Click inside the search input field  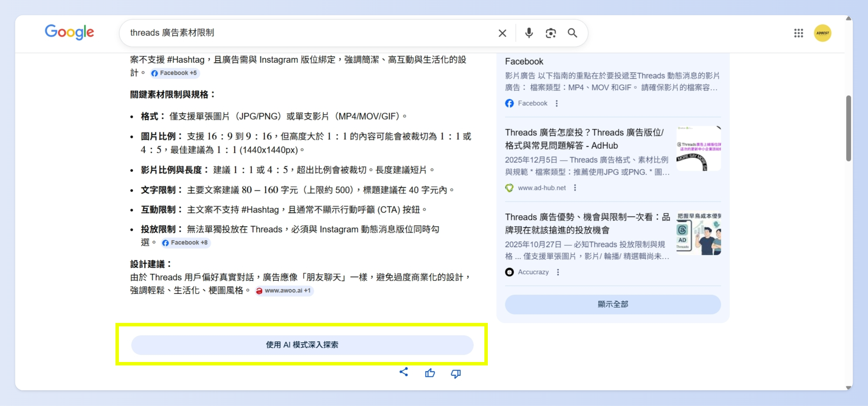(x=305, y=33)
